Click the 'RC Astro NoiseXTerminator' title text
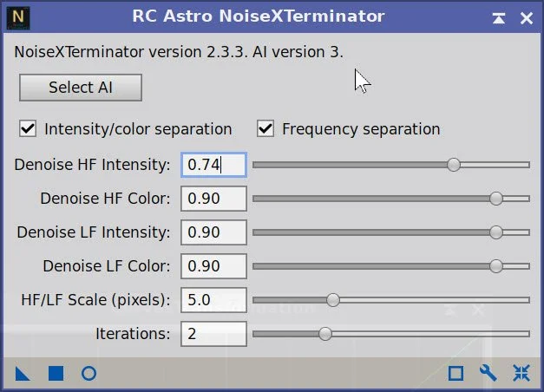544x392 pixels. coord(259,16)
